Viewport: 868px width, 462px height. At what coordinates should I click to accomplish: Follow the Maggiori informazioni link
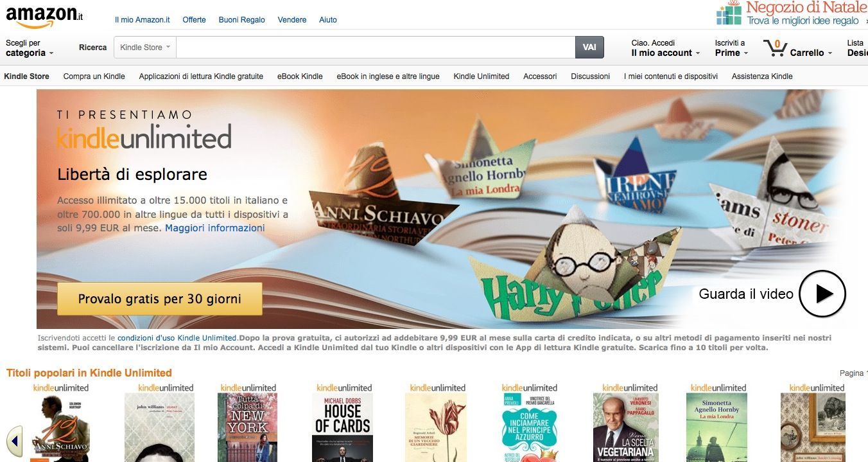[x=215, y=228]
